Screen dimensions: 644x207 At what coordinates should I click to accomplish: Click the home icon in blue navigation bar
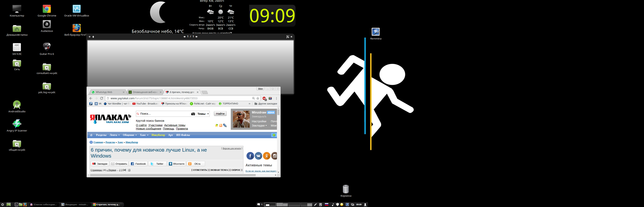(x=91, y=135)
